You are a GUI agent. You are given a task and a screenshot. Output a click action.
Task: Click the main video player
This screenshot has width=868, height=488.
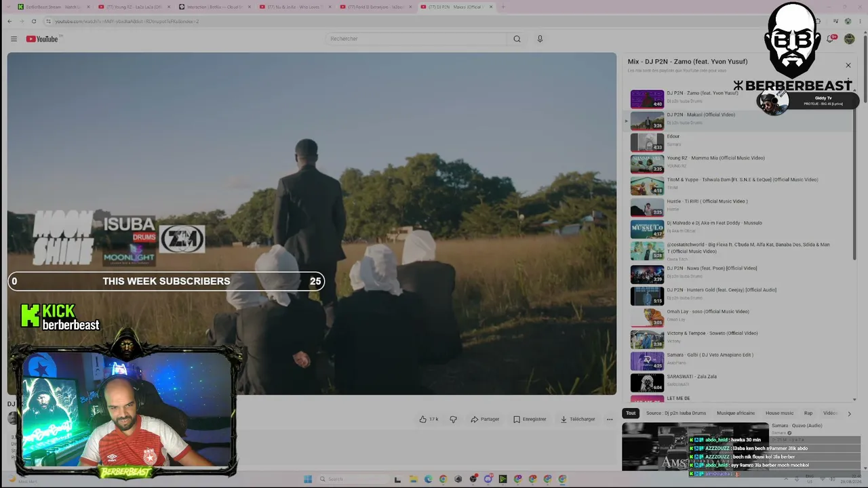pos(312,224)
